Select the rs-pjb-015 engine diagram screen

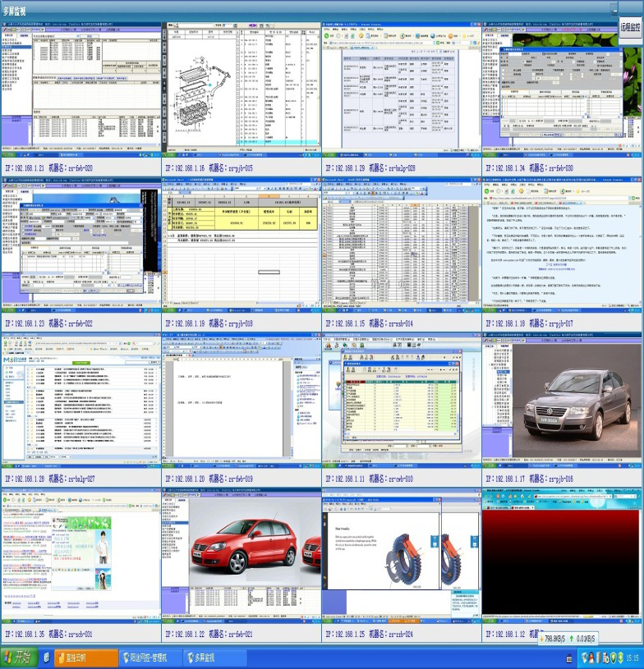[x=241, y=89]
